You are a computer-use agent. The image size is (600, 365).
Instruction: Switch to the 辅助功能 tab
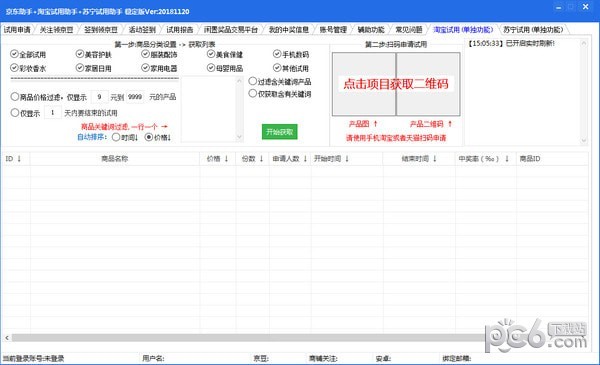pyautogui.click(x=371, y=29)
